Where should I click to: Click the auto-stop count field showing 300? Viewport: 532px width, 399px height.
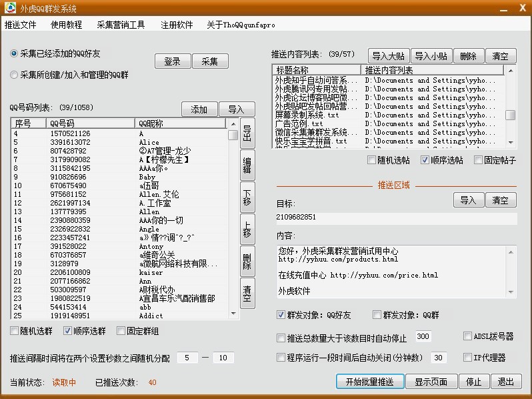pos(423,336)
